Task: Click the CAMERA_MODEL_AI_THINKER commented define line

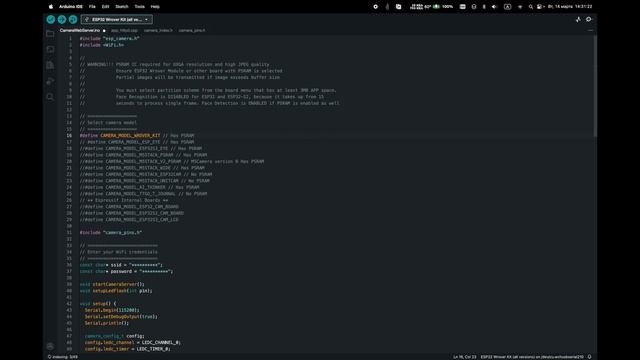Action: point(140,187)
